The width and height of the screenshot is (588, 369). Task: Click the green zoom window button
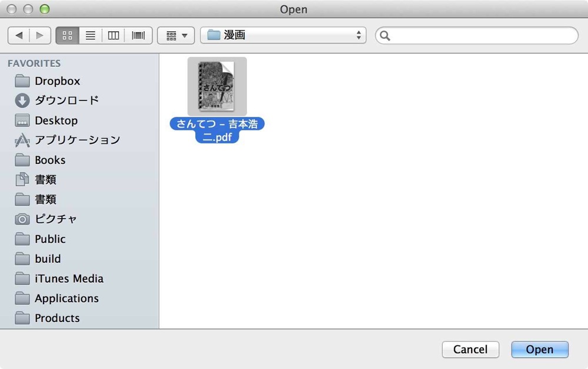45,9
